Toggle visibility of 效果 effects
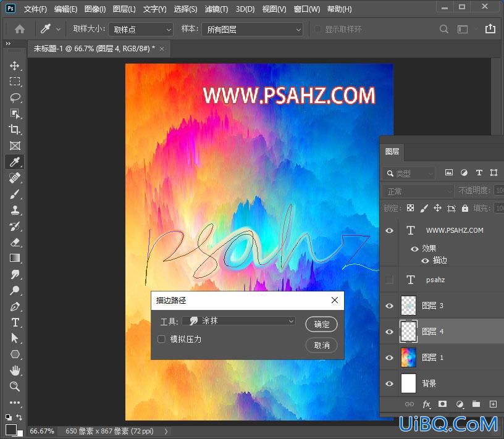Screen dimensions: 504x439 click(414, 249)
